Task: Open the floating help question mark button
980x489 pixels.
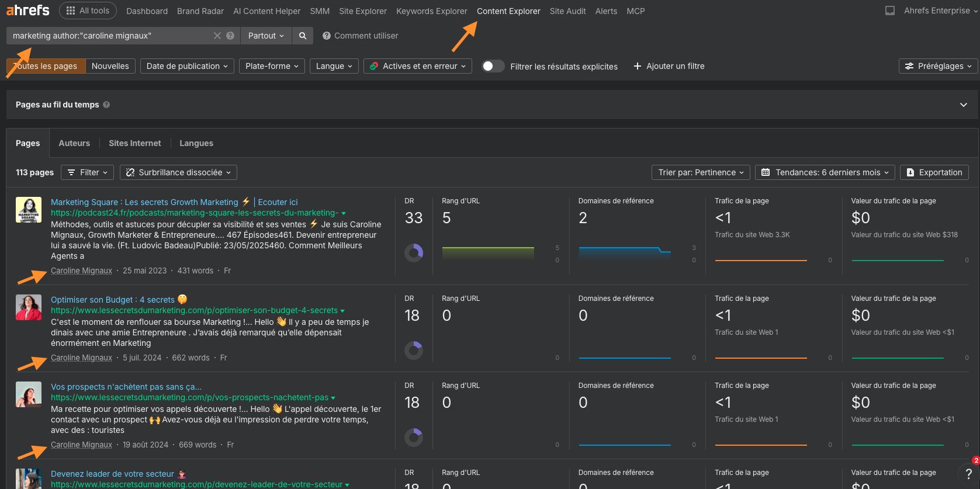Action: (x=968, y=473)
